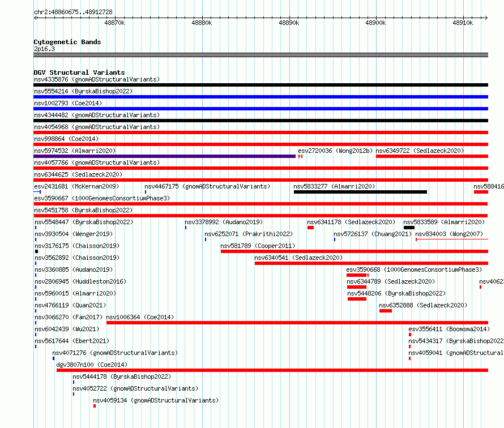Screen dimensions: 504x428
Task: Open esv2431681 (McKernan2009) variant
Action: coord(76,186)
